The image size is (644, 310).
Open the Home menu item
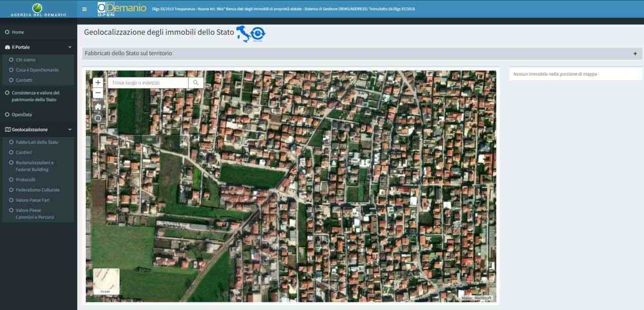tap(18, 32)
